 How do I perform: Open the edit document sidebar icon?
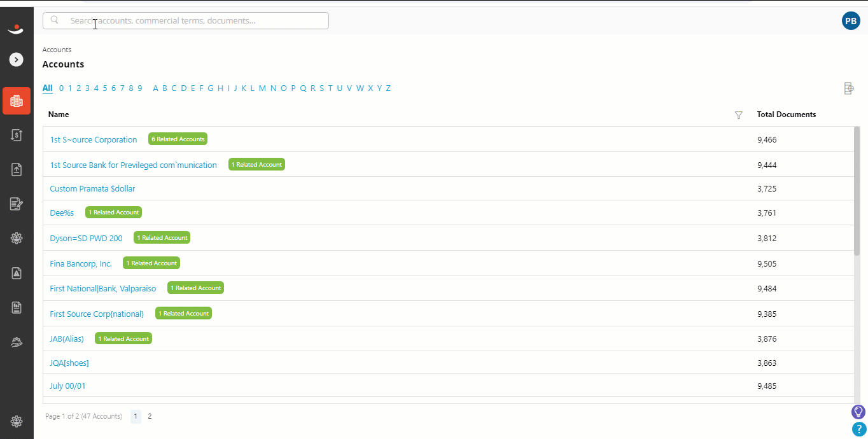(x=17, y=204)
